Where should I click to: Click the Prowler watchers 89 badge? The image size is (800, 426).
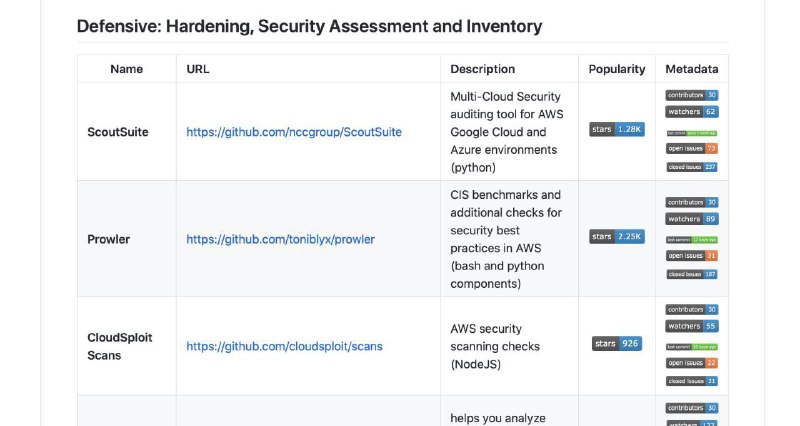tap(692, 219)
